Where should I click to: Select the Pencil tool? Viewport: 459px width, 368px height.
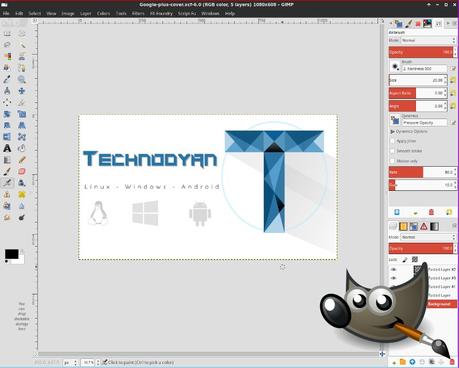coord(22,160)
